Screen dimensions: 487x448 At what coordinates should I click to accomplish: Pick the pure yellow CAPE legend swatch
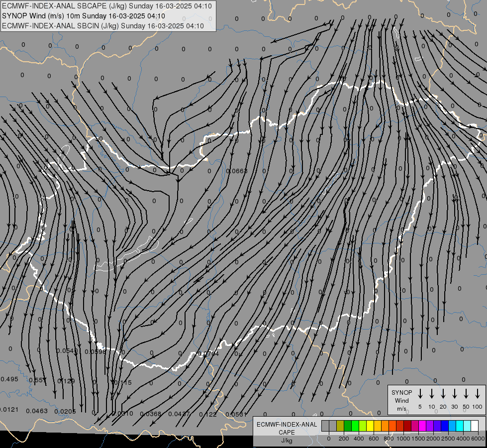[370, 426]
